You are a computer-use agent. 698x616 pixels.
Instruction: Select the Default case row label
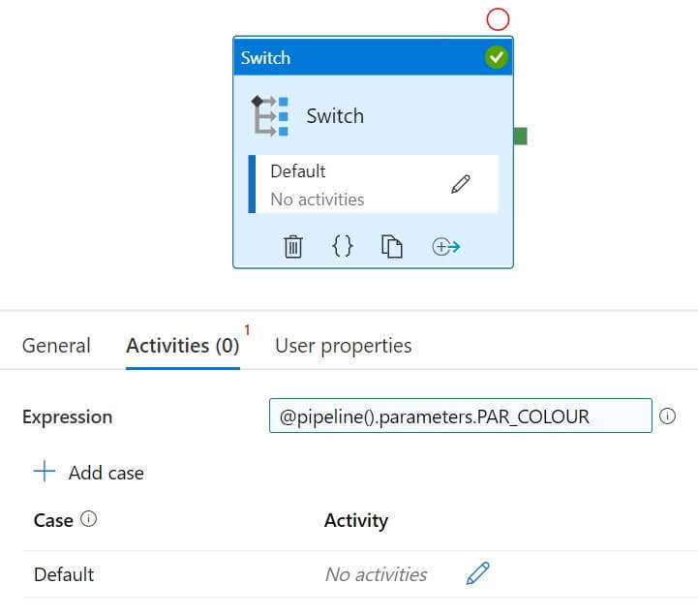pyautogui.click(x=64, y=574)
